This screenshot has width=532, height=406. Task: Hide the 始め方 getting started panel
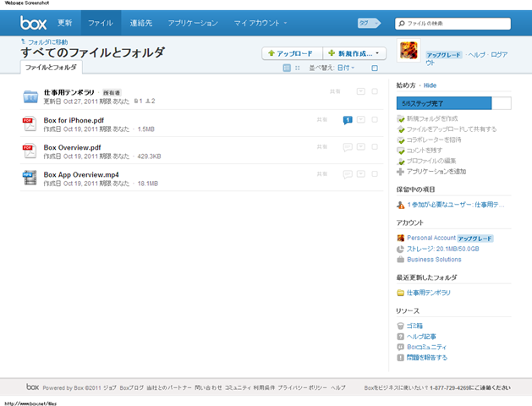(x=430, y=86)
